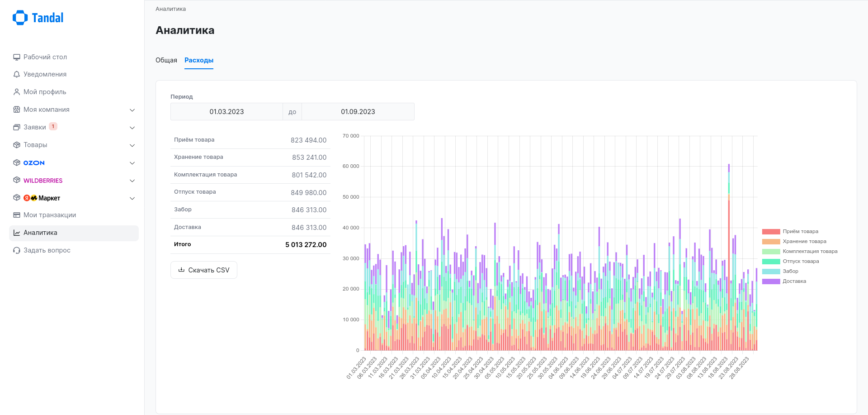The image size is (868, 415).
Task: Click the headset icon beside Задать вопрос
Action: pyautogui.click(x=17, y=250)
